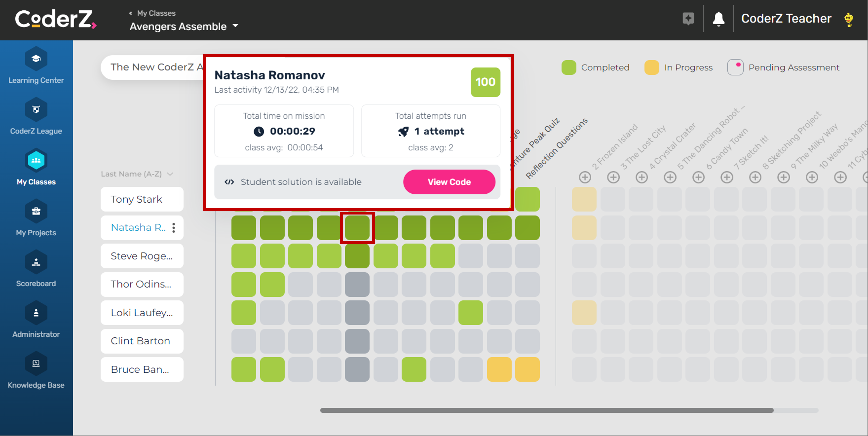Click 'Last activity 12/13/22, 04:35 PM' text
The image size is (868, 436).
point(276,90)
